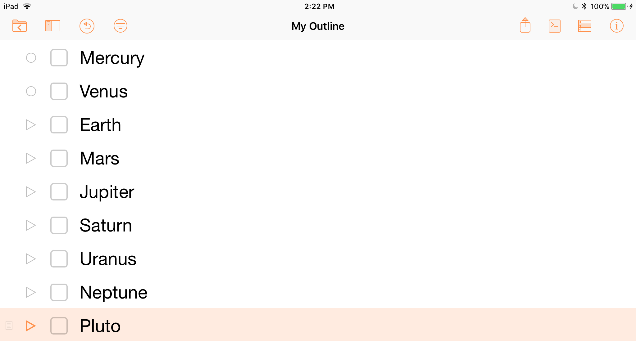Screen dimensions: 636x364
Task: Open the info panel icon
Action: point(617,26)
